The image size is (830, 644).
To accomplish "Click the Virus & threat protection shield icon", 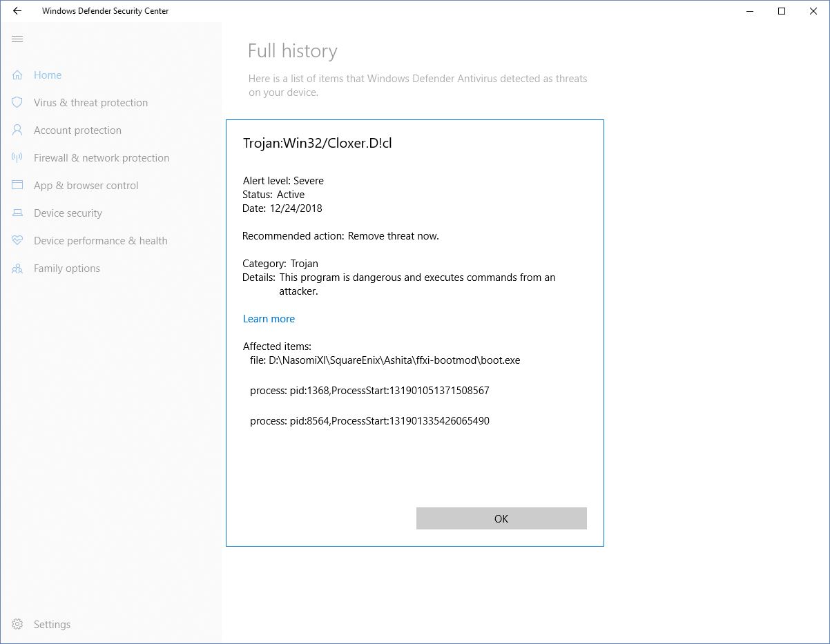I will coord(17,103).
